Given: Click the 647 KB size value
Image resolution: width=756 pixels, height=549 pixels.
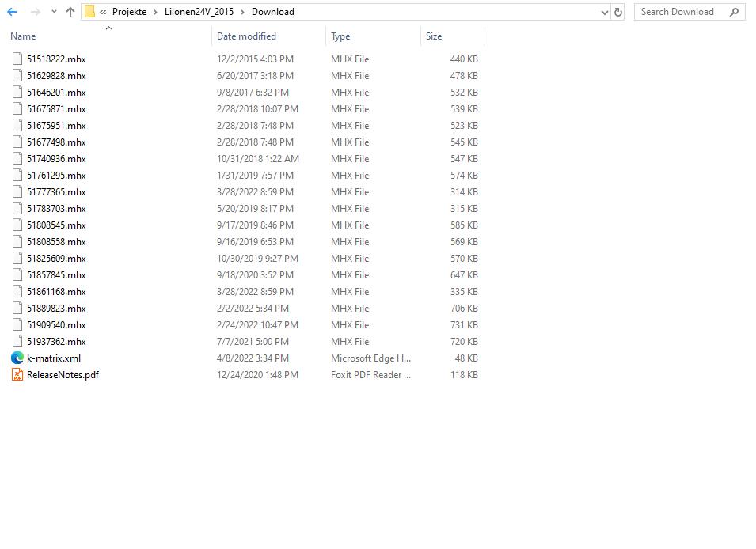Looking at the screenshot, I should coord(465,275).
